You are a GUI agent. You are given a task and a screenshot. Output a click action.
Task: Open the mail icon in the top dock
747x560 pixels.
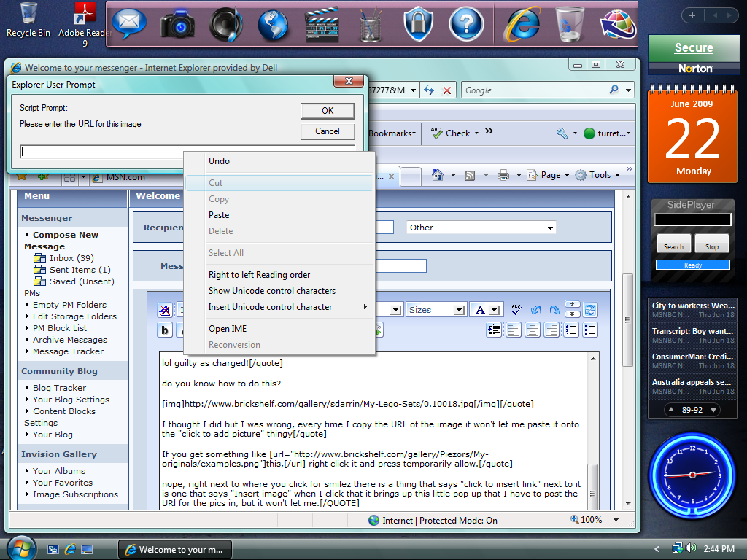[x=128, y=23]
